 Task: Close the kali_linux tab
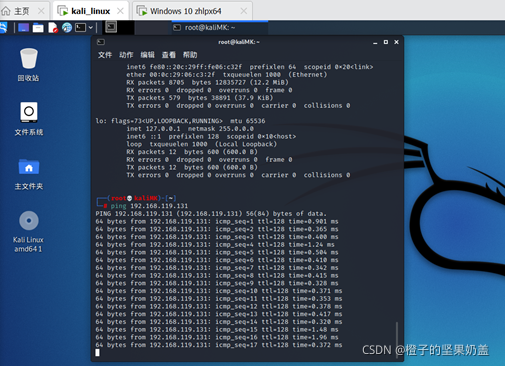point(120,11)
